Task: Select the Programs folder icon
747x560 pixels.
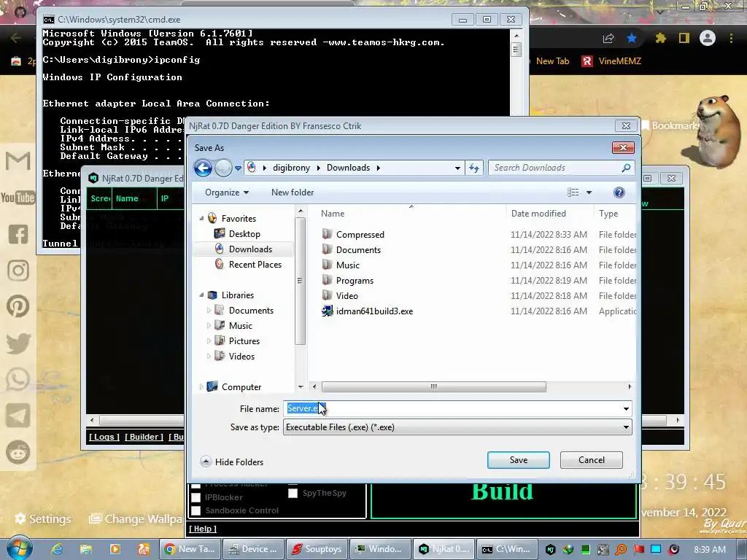Action: (327, 280)
